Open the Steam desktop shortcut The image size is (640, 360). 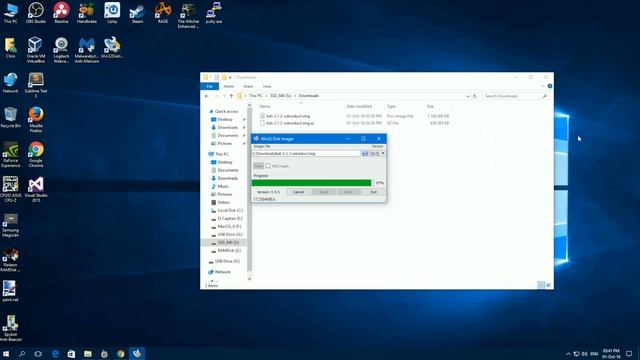(x=137, y=13)
